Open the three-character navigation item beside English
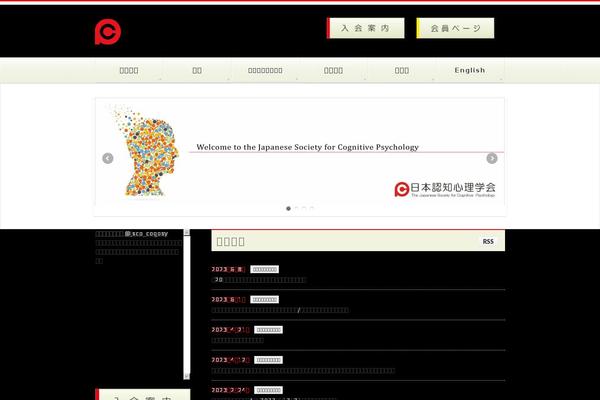 402,70
